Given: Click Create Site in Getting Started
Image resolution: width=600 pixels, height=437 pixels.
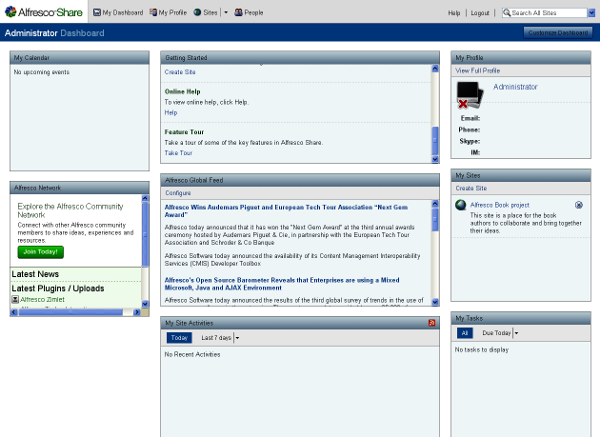Looking at the screenshot, I should pyautogui.click(x=180, y=72).
